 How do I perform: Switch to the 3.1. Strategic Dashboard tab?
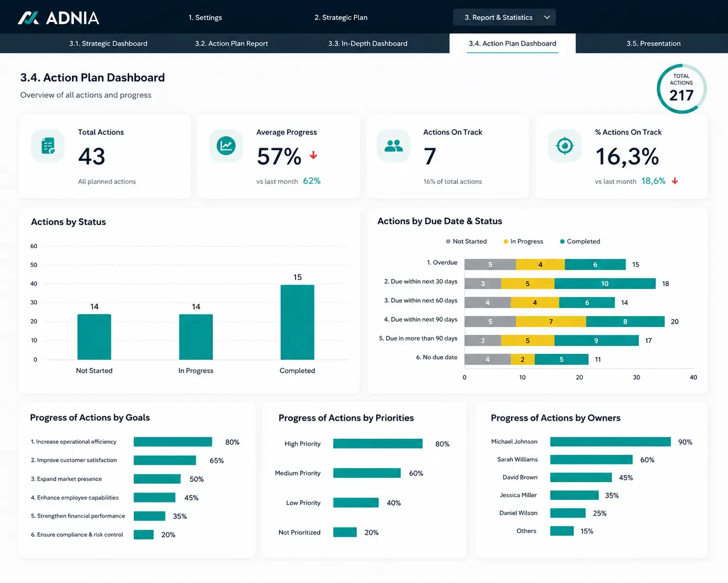coord(109,44)
